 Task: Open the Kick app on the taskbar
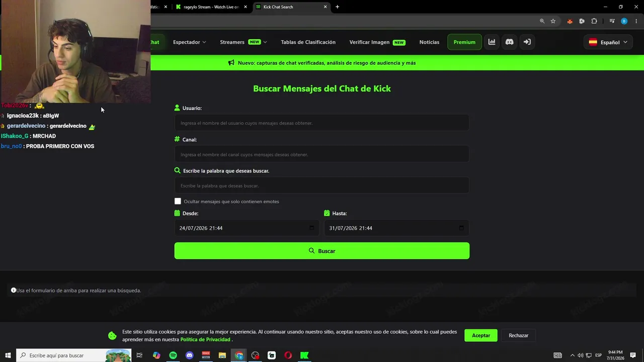[304, 355]
